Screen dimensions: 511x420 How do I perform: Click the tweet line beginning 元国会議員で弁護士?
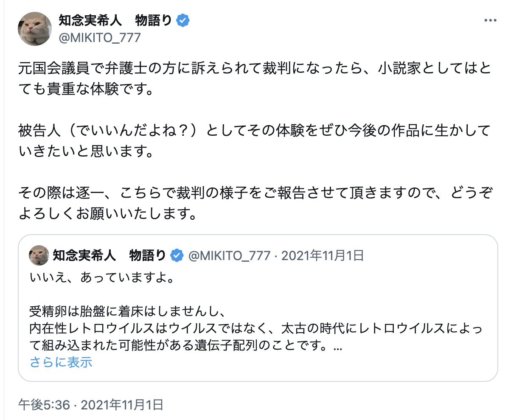pos(255,69)
